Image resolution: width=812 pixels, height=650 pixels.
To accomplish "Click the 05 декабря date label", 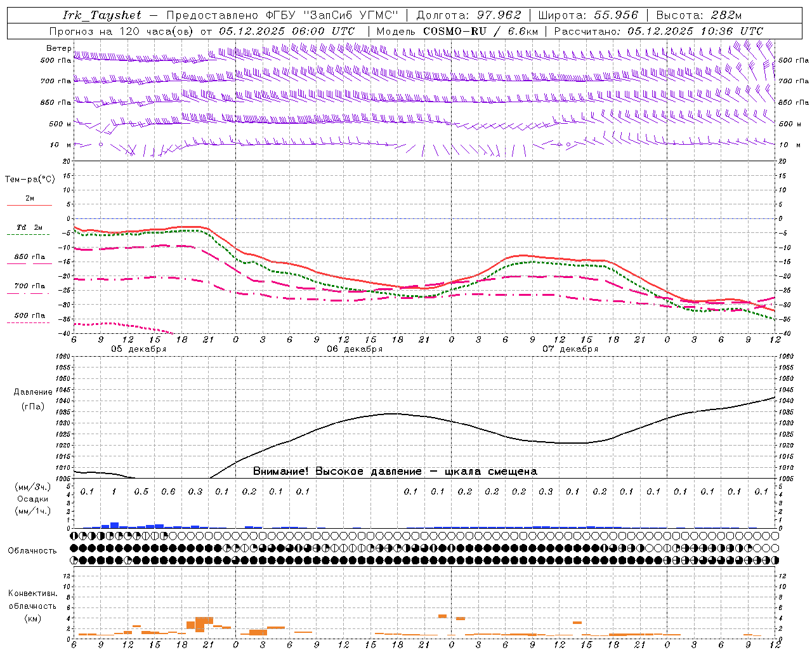I will 139,349.
